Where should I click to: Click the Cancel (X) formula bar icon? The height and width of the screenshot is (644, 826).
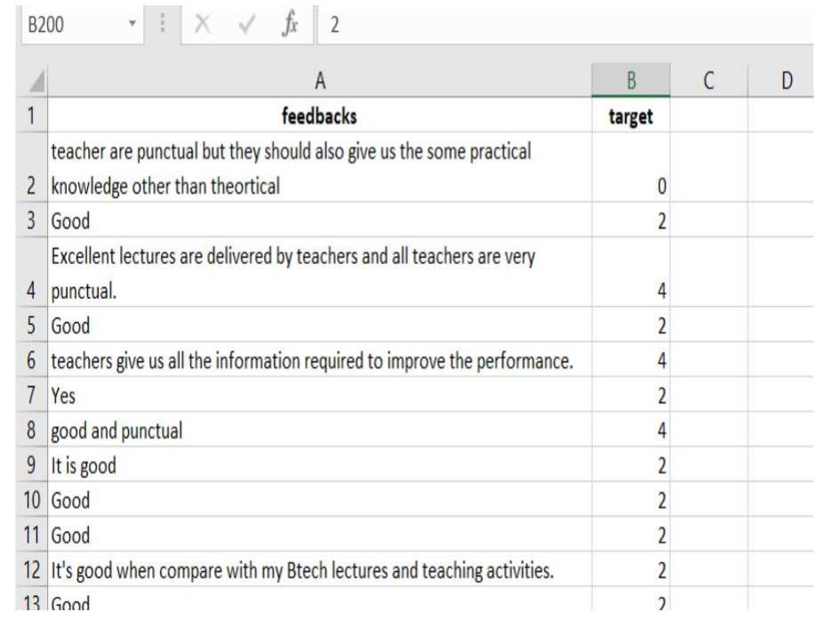201,25
